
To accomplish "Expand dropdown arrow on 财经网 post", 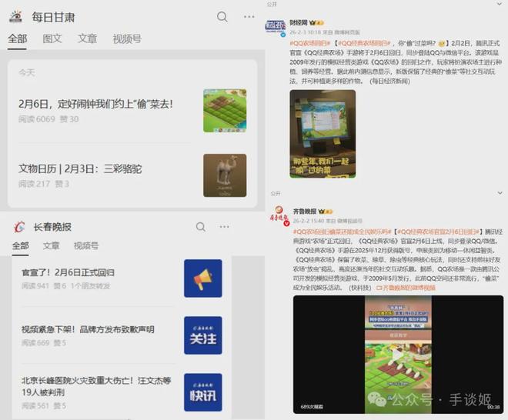I will (500, 4).
